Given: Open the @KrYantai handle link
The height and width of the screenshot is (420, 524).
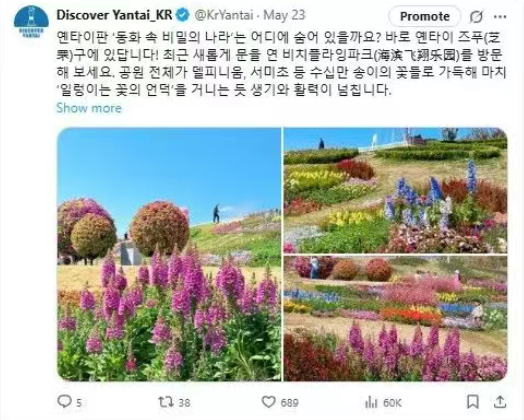Looking at the screenshot, I should tap(223, 15).
